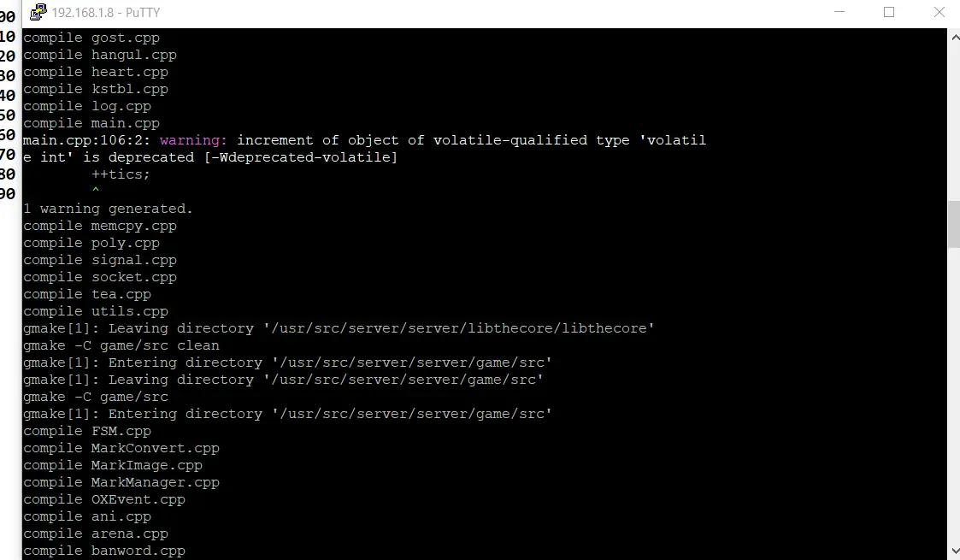Click the 'gmake -C game/src clean' line
Image resolution: width=960 pixels, height=560 pixels.
121,345
